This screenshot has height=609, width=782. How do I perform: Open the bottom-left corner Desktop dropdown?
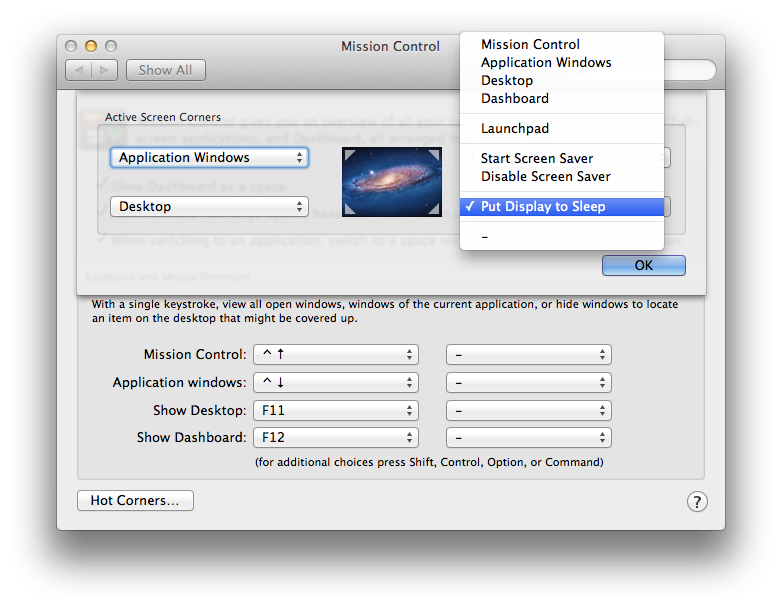[209, 206]
